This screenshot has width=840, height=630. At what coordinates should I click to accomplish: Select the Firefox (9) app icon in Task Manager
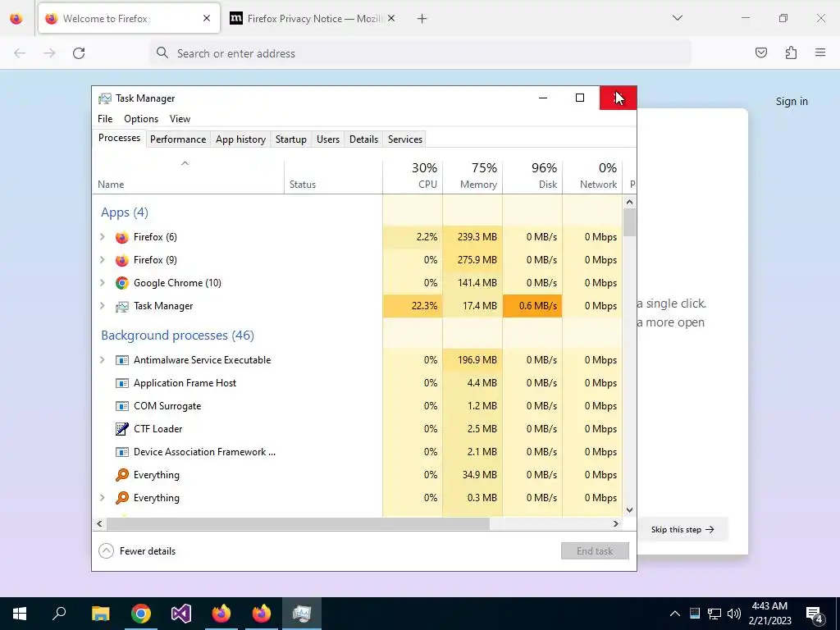122,260
